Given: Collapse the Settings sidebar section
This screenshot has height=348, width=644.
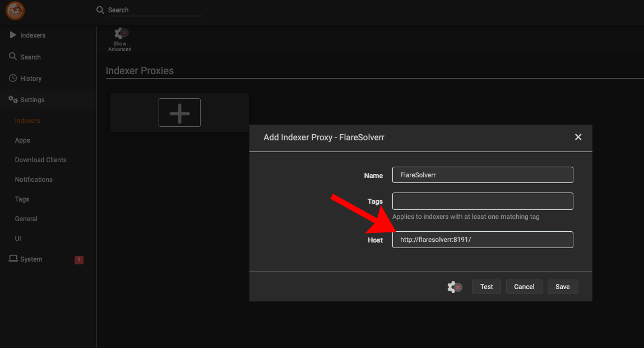Looking at the screenshot, I should click(x=32, y=100).
